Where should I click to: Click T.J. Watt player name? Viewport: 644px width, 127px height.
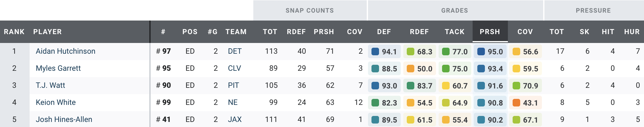[50, 85]
